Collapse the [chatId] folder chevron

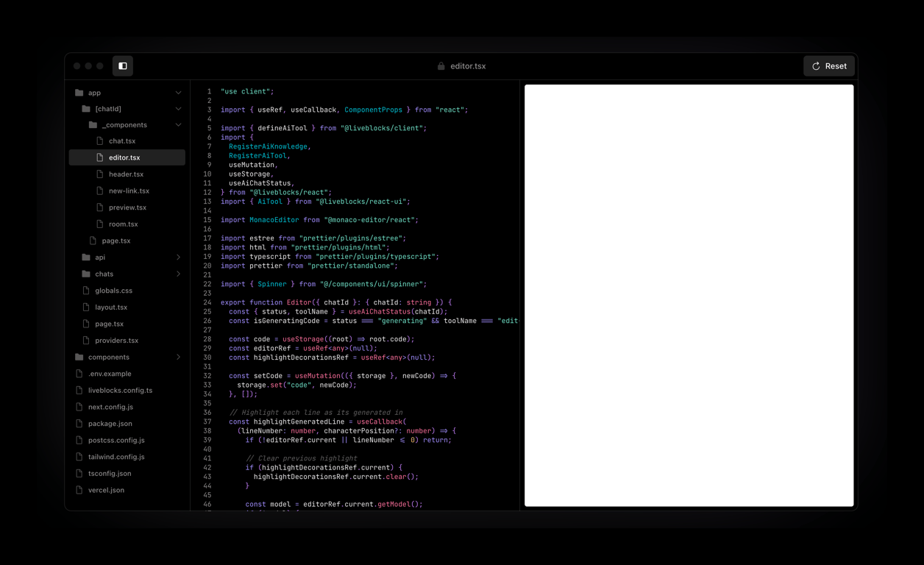click(x=178, y=109)
